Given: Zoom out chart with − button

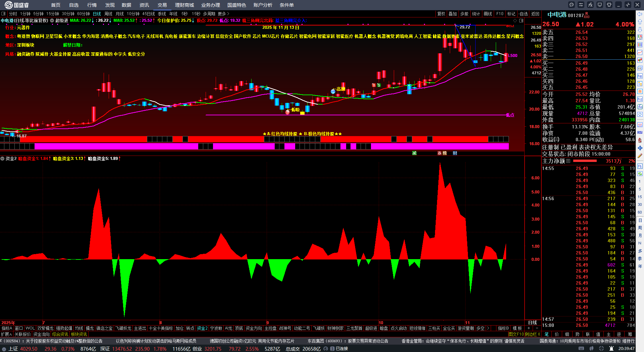Looking at the screenshot, I should click(537, 328).
